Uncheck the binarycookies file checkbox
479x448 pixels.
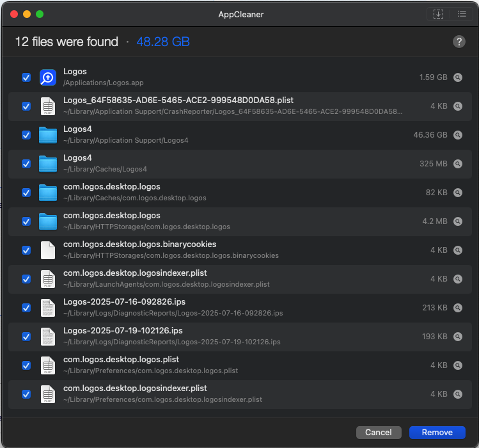point(26,250)
